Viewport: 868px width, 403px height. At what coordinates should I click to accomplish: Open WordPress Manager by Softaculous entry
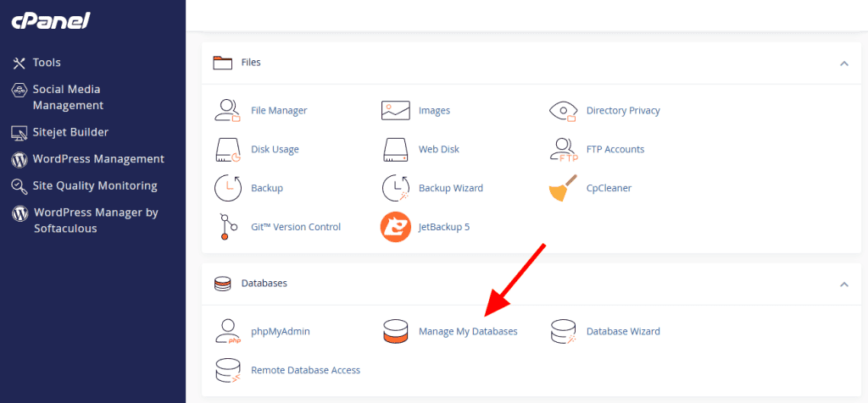coord(96,221)
